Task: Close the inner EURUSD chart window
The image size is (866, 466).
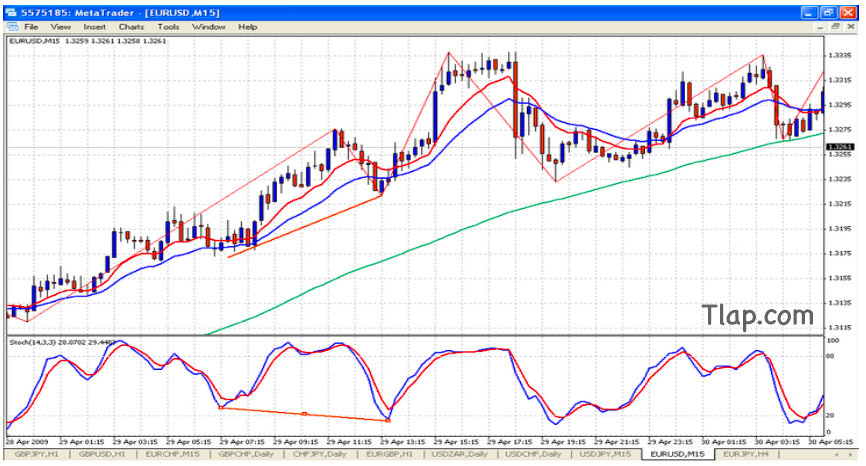Action: click(x=851, y=27)
